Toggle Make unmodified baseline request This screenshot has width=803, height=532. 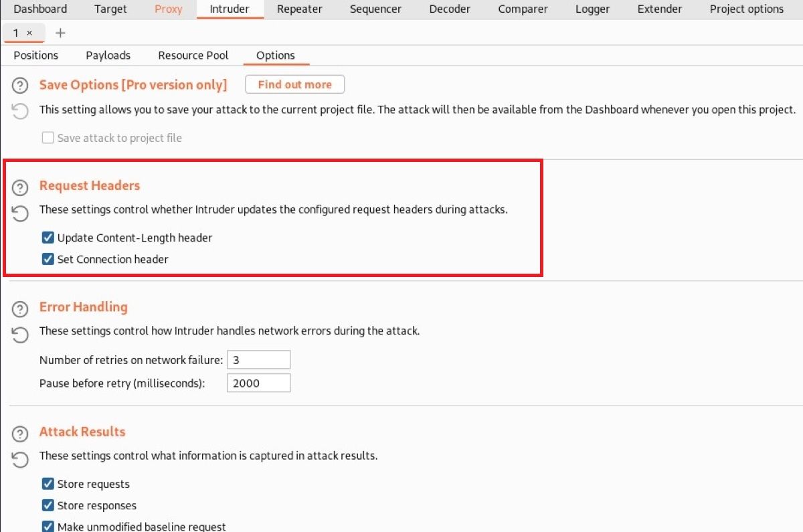click(48, 527)
